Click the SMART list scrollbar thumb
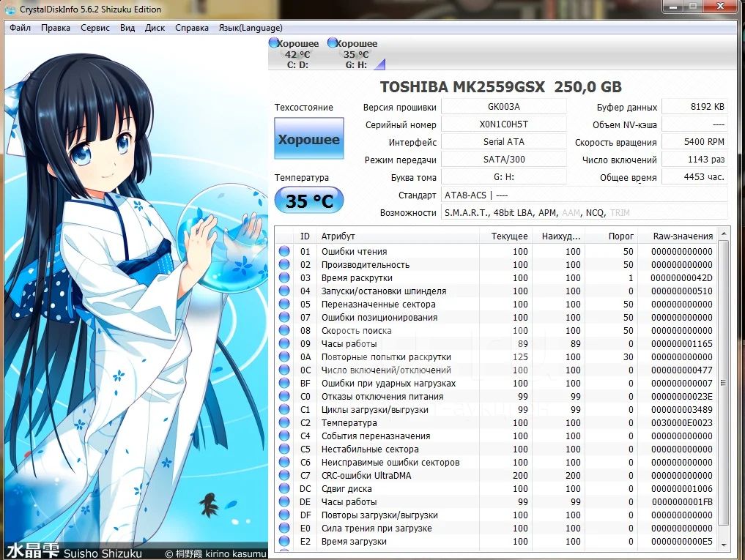 tap(723, 383)
